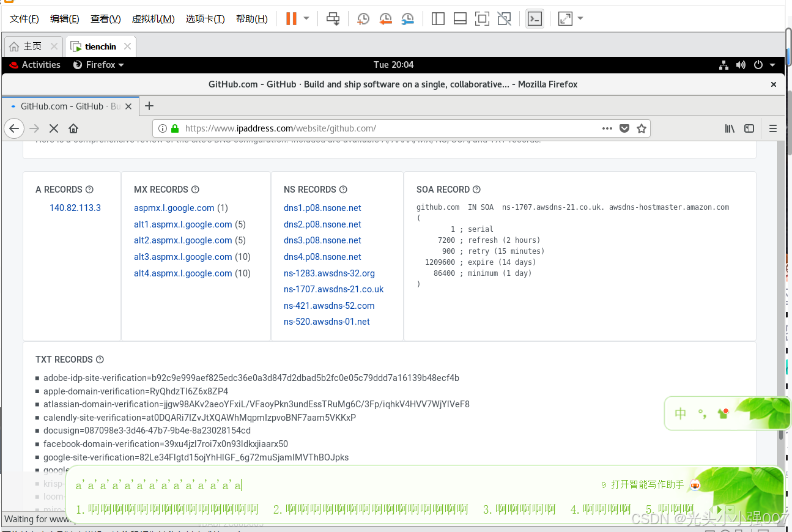Click help icon next to MX RECORDS
The image size is (792, 532).
196,190
